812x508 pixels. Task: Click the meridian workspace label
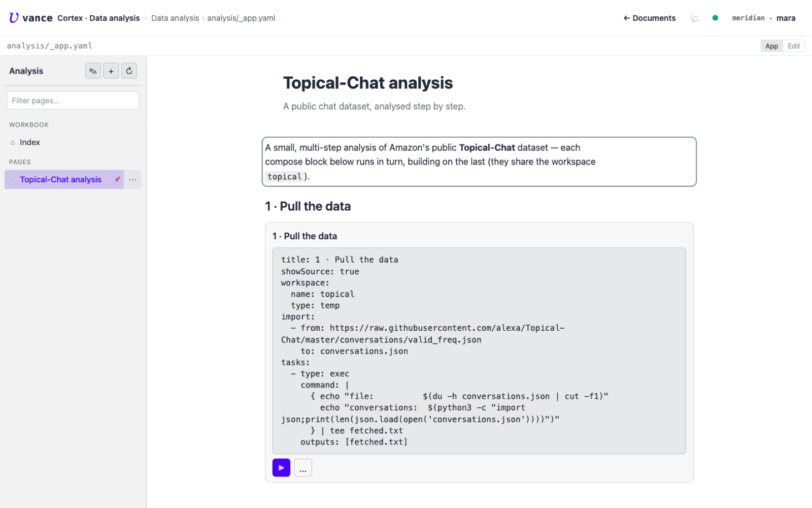point(748,18)
